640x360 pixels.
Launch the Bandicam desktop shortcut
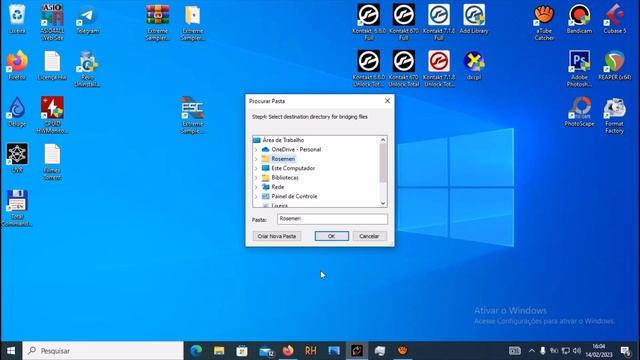tap(579, 19)
